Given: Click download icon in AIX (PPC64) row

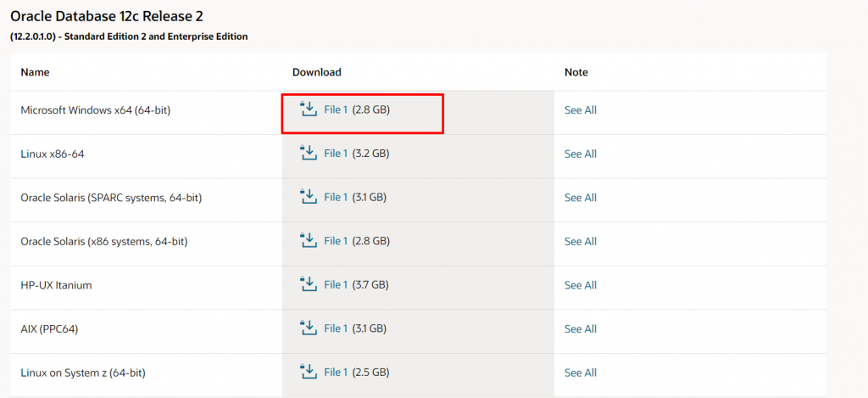Looking at the screenshot, I should (x=308, y=328).
